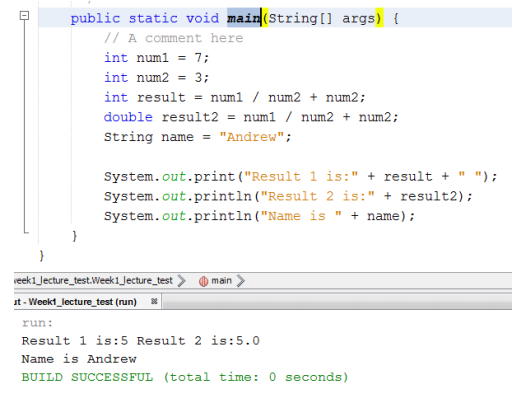Collapse the main method code fold
Image resolution: width=523 pixels, height=397 pixels.
[x=24, y=16]
